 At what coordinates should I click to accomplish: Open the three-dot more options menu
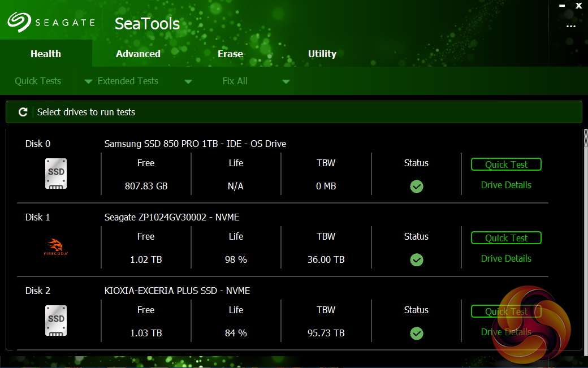(x=571, y=26)
